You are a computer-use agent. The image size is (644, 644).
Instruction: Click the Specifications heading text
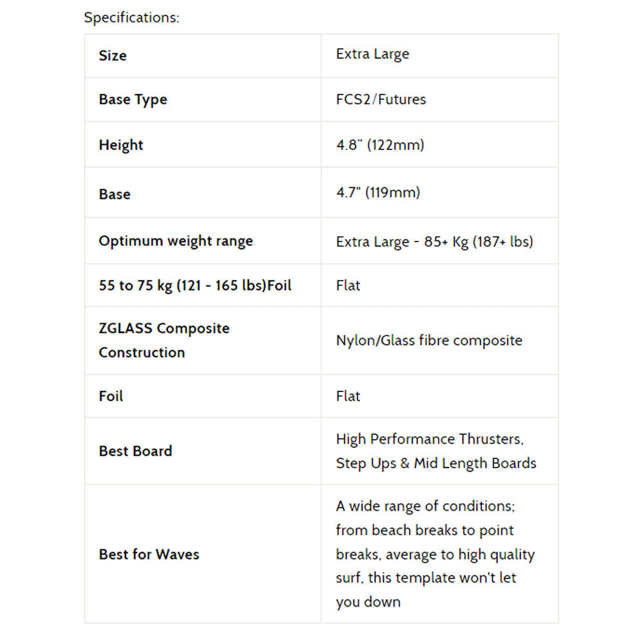pos(131,17)
